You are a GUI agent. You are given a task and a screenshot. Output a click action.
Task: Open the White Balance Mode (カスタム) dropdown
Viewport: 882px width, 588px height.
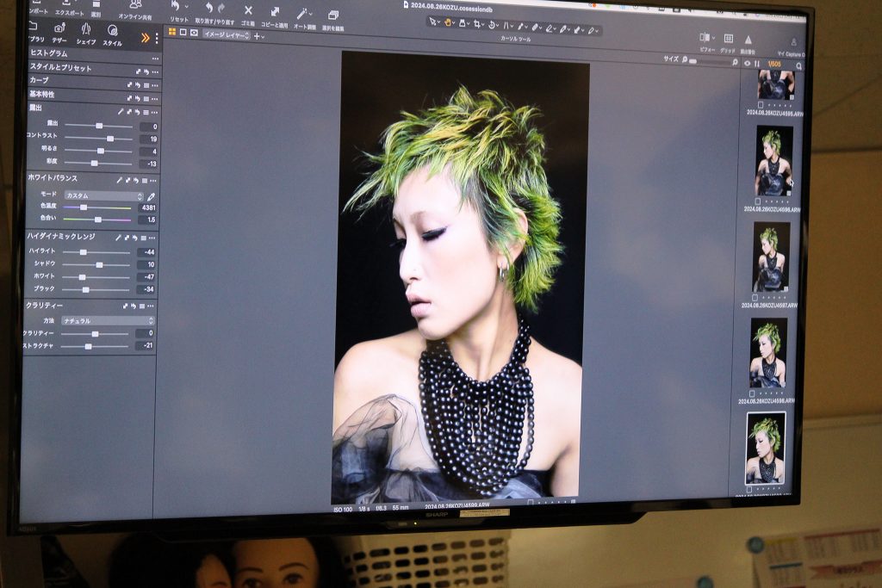click(104, 195)
